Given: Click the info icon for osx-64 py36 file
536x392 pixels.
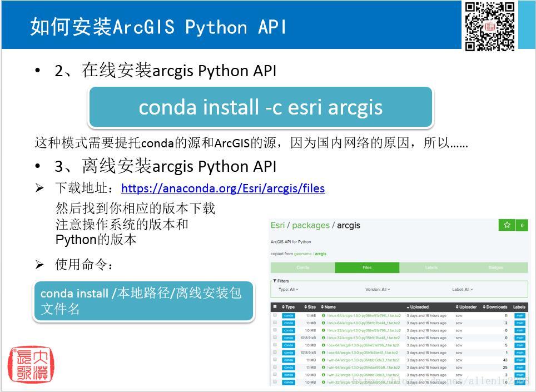Looking at the screenshot, I should coord(324,345).
